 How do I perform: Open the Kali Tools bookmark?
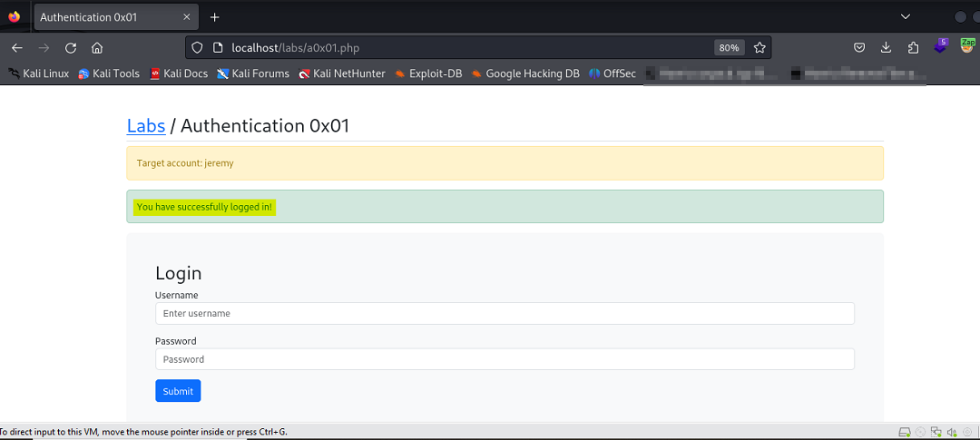pyautogui.click(x=109, y=73)
